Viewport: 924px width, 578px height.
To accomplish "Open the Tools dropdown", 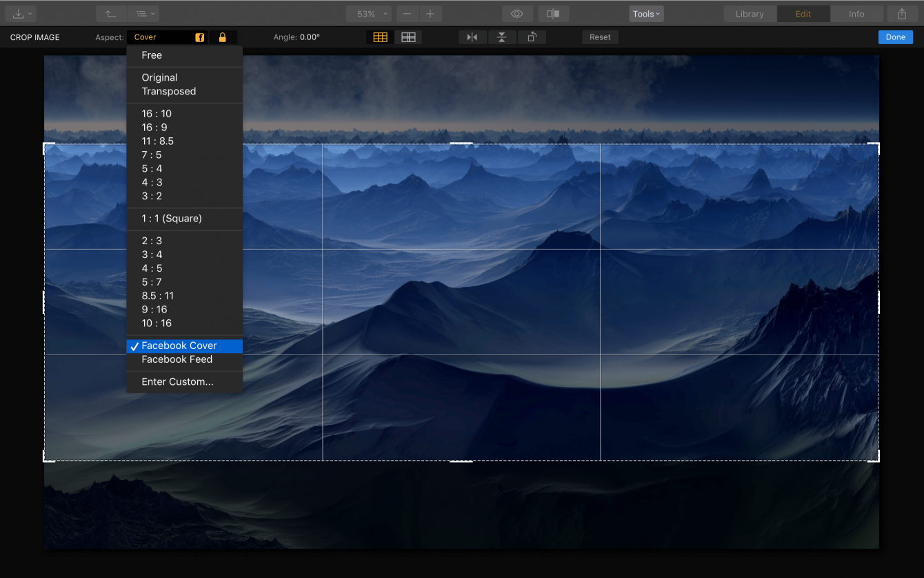I will tap(645, 13).
